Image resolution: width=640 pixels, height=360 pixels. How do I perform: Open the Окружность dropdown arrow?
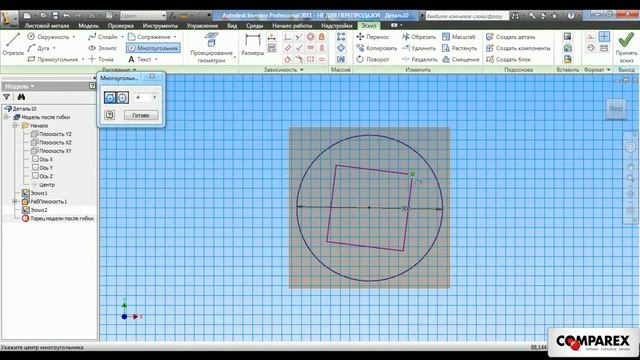74,37
